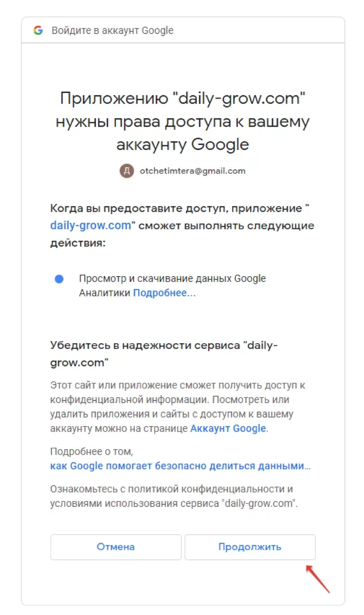Click the paragraph starting "Этот сайт или приложение"
The width and height of the screenshot is (364, 615).
pyautogui.click(x=178, y=407)
